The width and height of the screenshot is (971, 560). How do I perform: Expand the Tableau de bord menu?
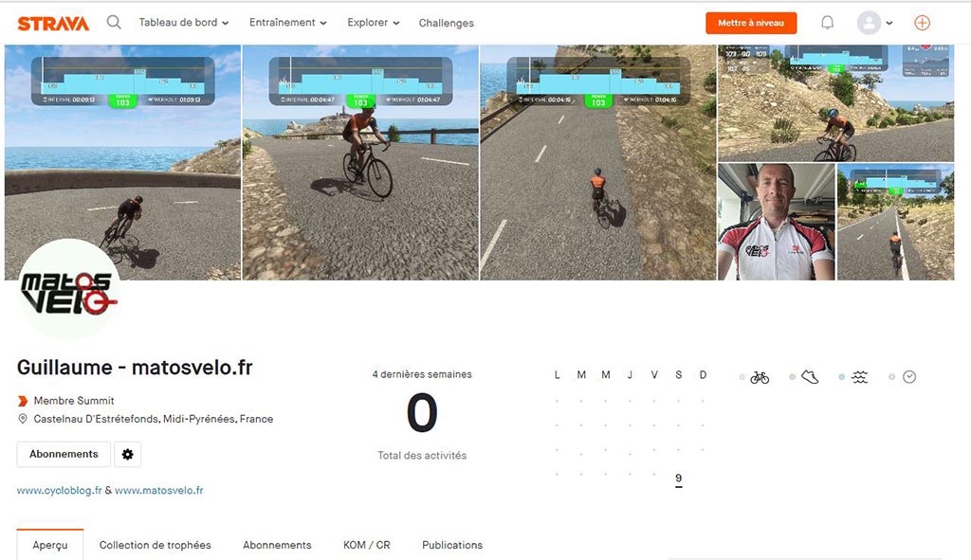[x=184, y=23]
